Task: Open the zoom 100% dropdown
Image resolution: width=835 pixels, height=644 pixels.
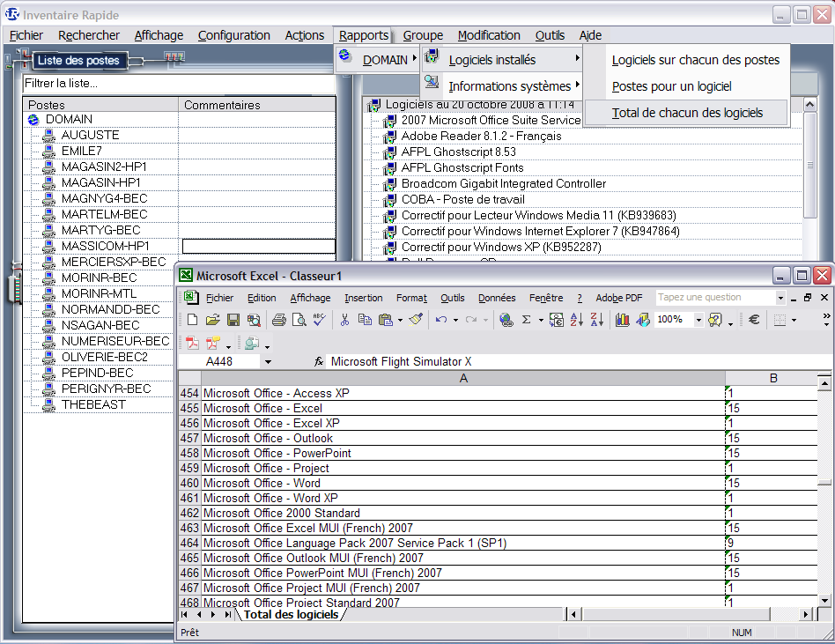Action: coord(698,320)
